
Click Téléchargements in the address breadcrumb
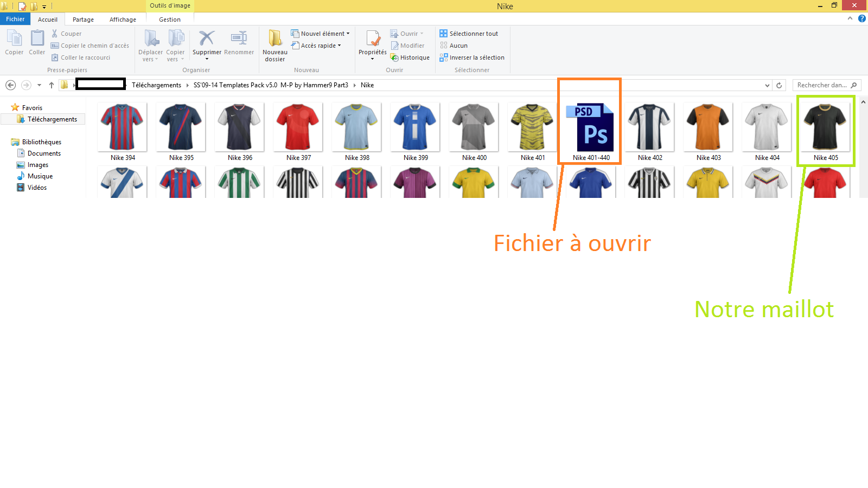(x=156, y=85)
